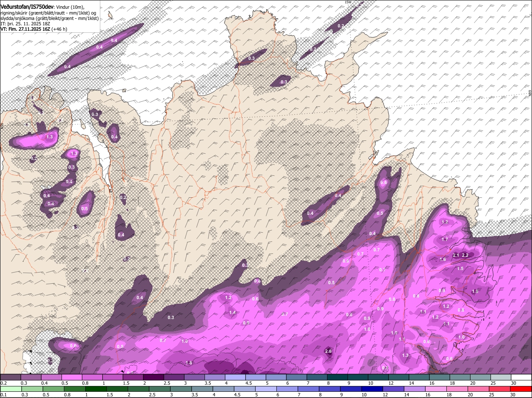
Task: Select upper legend swatch between 12 and 14
Action: 398,377
